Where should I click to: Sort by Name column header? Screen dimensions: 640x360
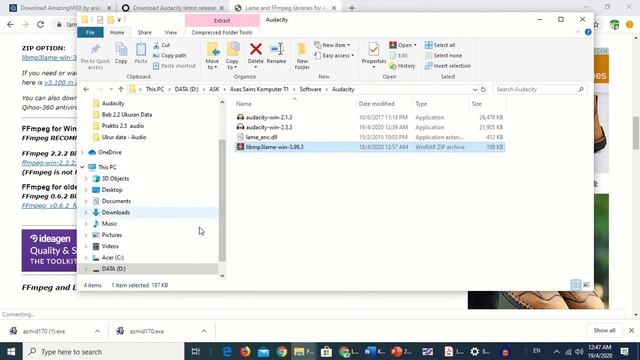tap(244, 104)
